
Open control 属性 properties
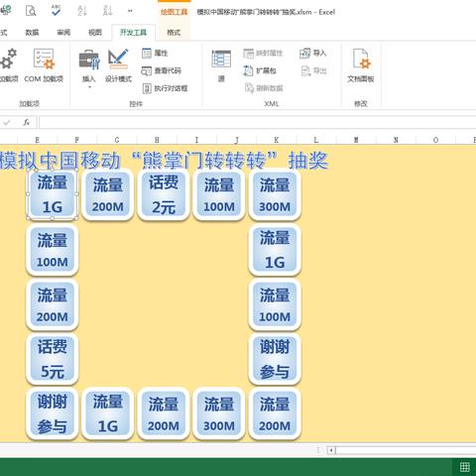[x=155, y=53]
